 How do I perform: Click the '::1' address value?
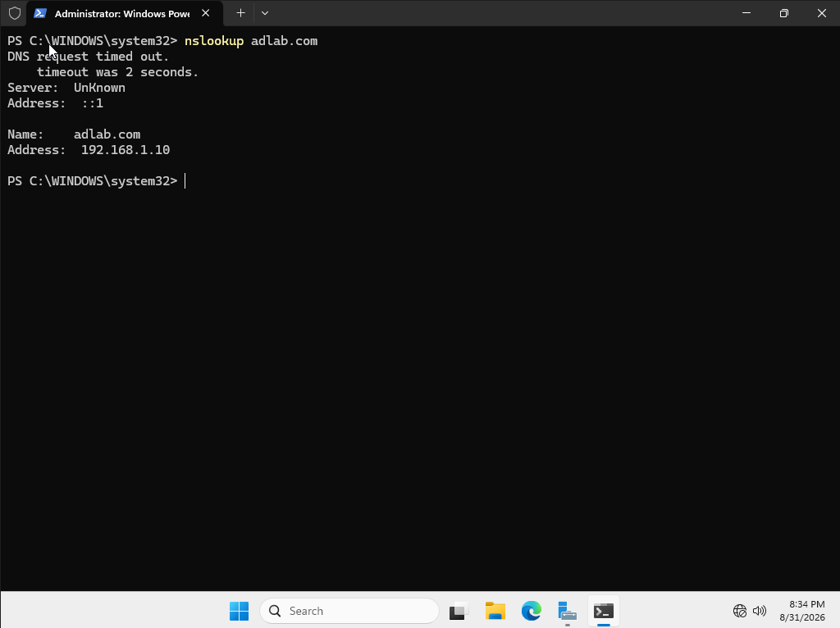coord(93,103)
